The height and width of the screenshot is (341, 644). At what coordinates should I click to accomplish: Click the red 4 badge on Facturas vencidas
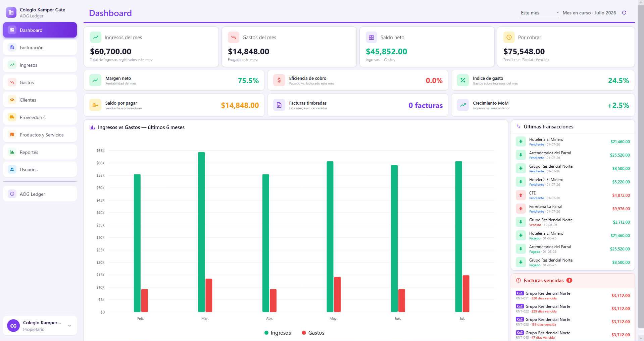(x=569, y=280)
